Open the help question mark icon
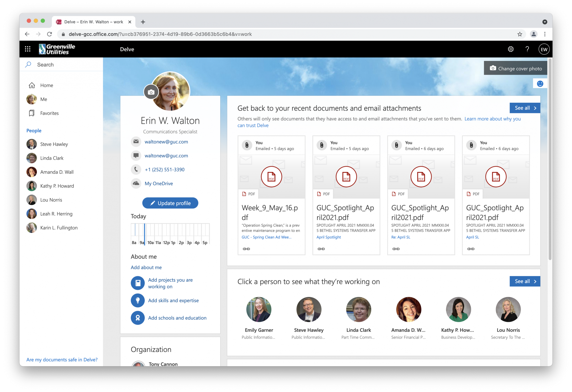 [527, 49]
